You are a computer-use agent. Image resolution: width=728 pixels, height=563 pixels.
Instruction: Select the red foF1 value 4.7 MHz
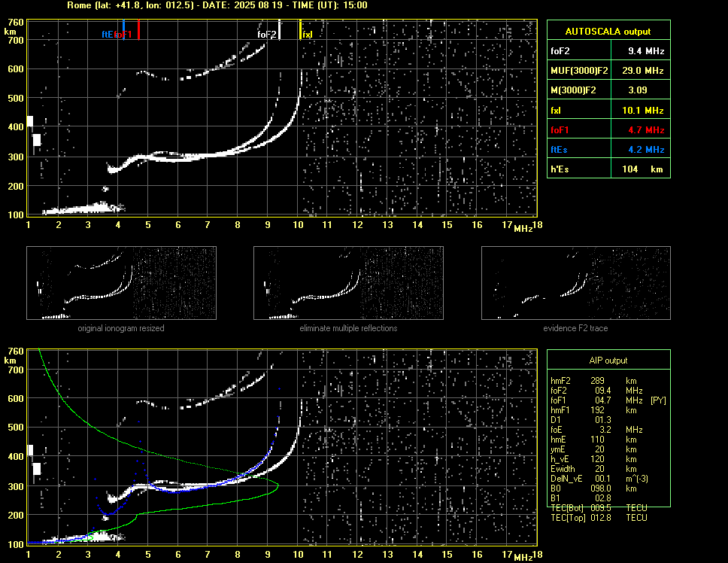pyautogui.click(x=646, y=130)
